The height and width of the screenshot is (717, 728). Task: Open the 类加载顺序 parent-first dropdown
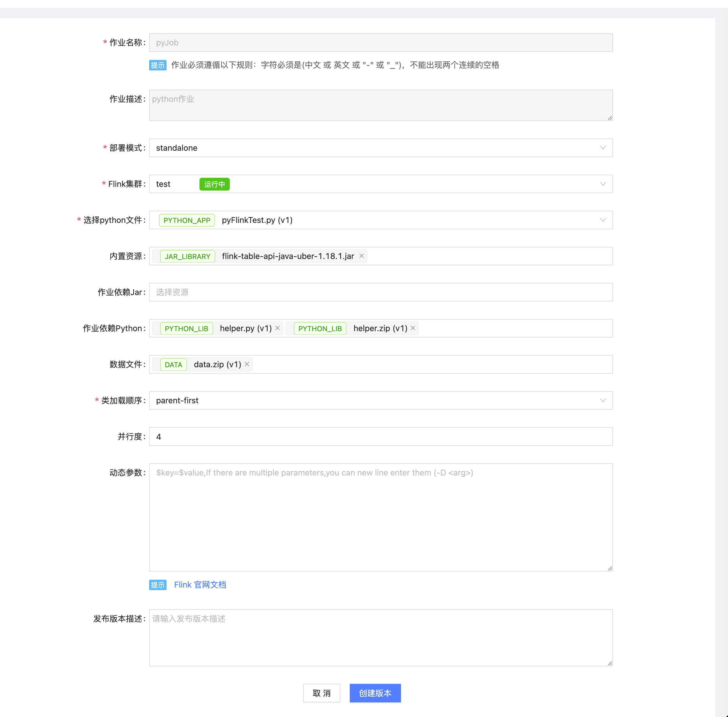point(602,400)
